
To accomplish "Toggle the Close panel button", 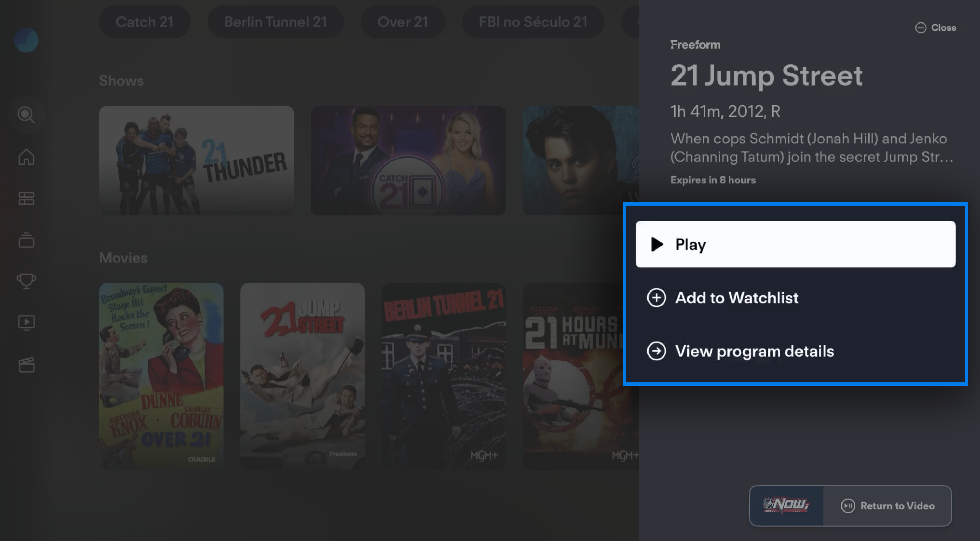I will point(935,27).
